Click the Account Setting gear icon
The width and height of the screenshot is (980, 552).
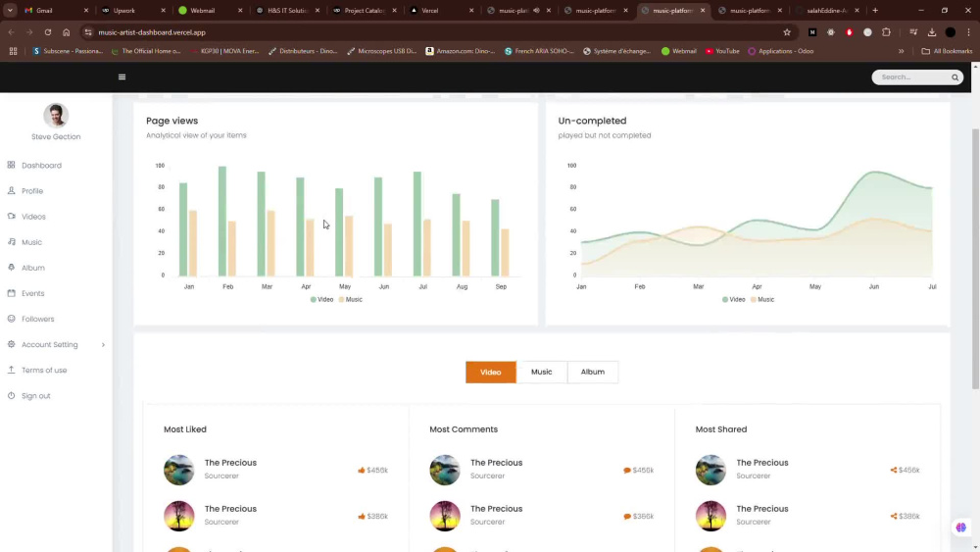[x=11, y=344]
